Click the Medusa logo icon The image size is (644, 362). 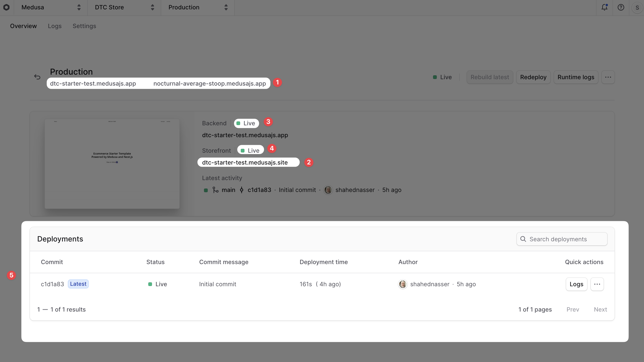pos(7,7)
